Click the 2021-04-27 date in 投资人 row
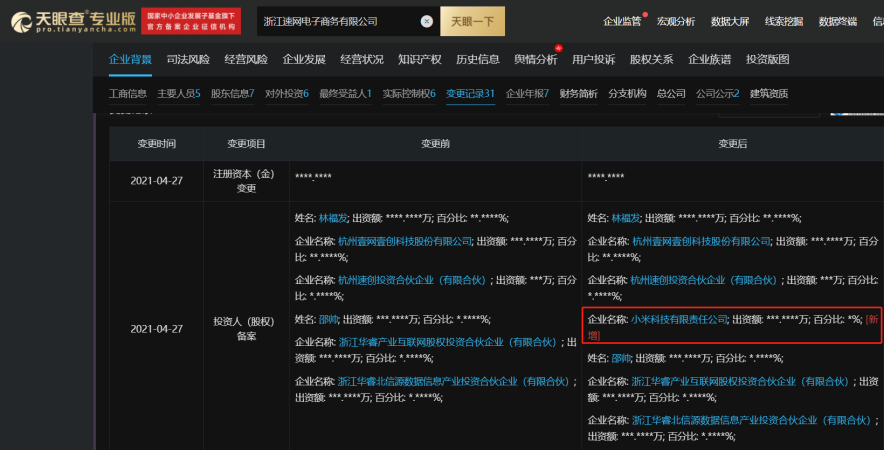This screenshot has width=885, height=451. [x=156, y=329]
